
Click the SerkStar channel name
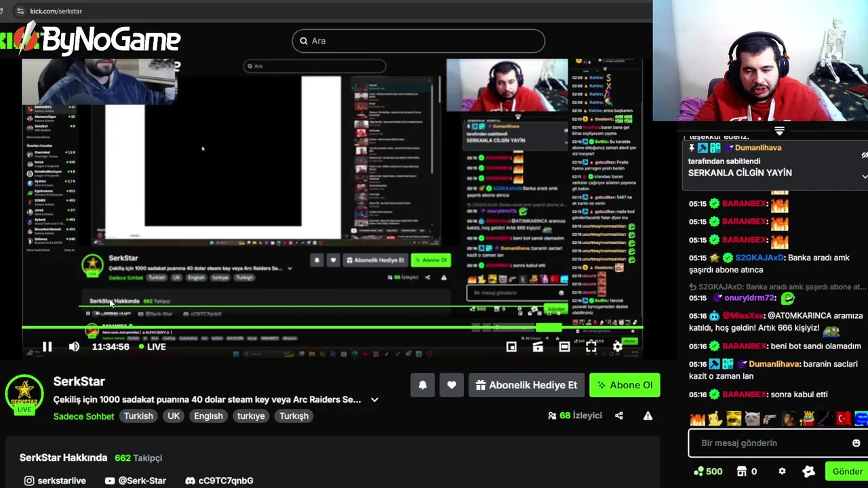(79, 382)
